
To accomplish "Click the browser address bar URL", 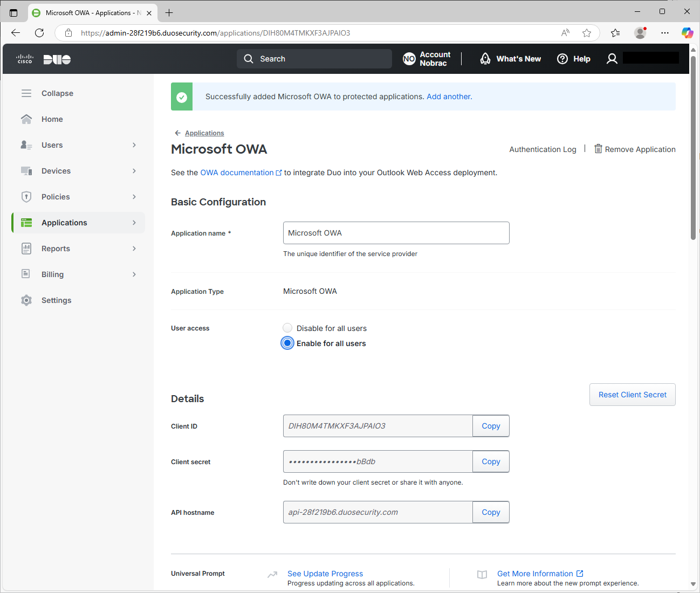I will tap(215, 33).
